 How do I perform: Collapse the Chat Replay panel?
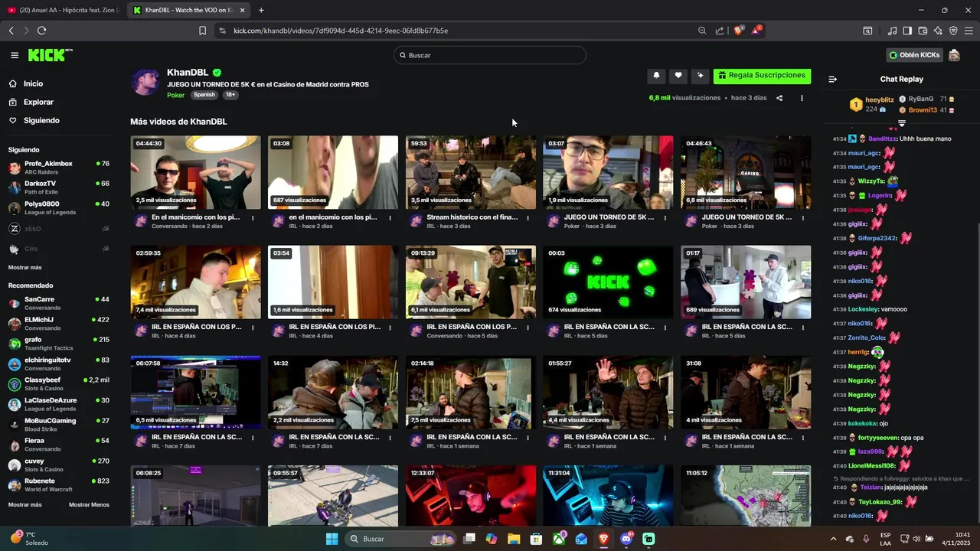[x=833, y=79]
